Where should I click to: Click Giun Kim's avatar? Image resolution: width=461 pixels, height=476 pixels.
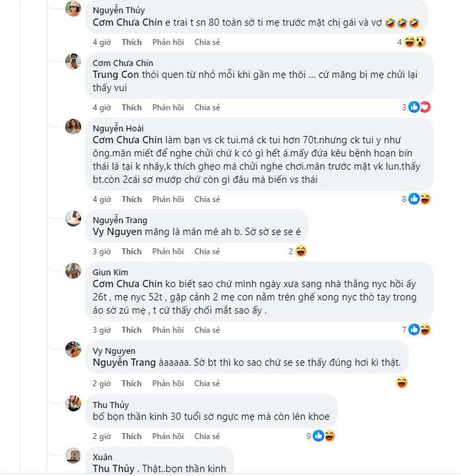(x=73, y=271)
